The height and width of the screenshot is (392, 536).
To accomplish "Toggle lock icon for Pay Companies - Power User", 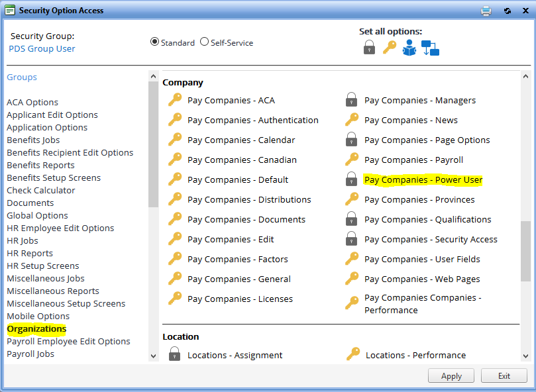I will pos(351,179).
